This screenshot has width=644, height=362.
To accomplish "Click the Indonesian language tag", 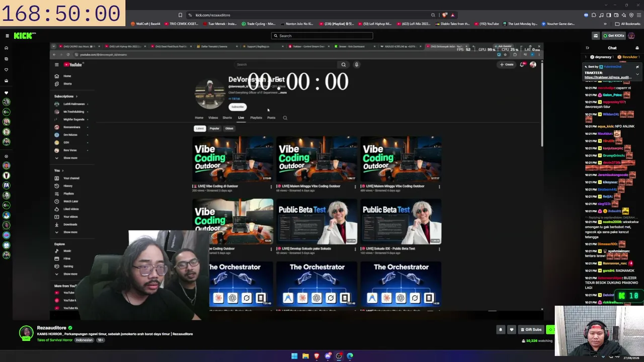I will click(85, 340).
